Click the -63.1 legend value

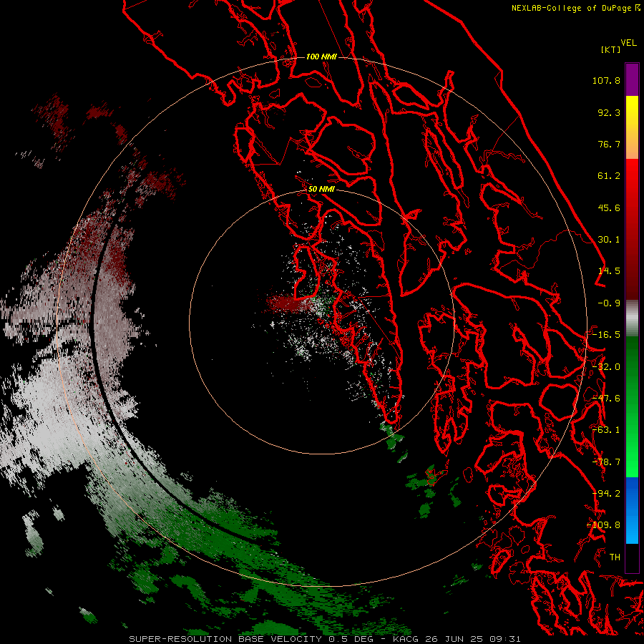[606, 430]
